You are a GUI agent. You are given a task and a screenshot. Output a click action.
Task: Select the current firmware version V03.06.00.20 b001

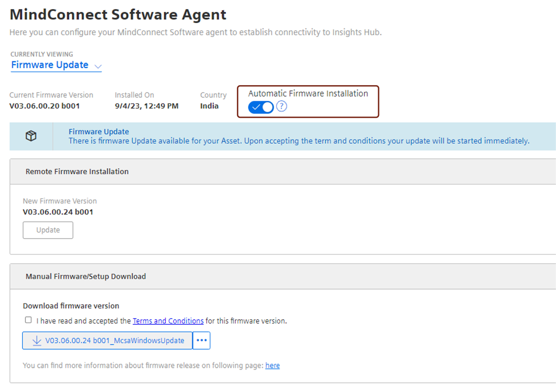coord(45,106)
